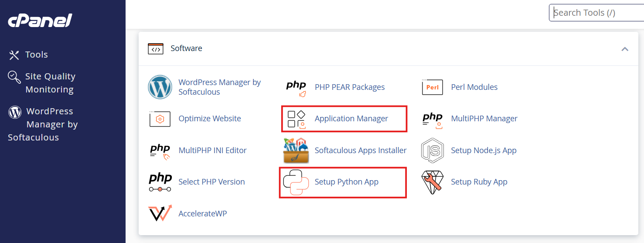This screenshot has width=644, height=243.
Task: Open the Setup Ruby App link
Action: coord(479,182)
